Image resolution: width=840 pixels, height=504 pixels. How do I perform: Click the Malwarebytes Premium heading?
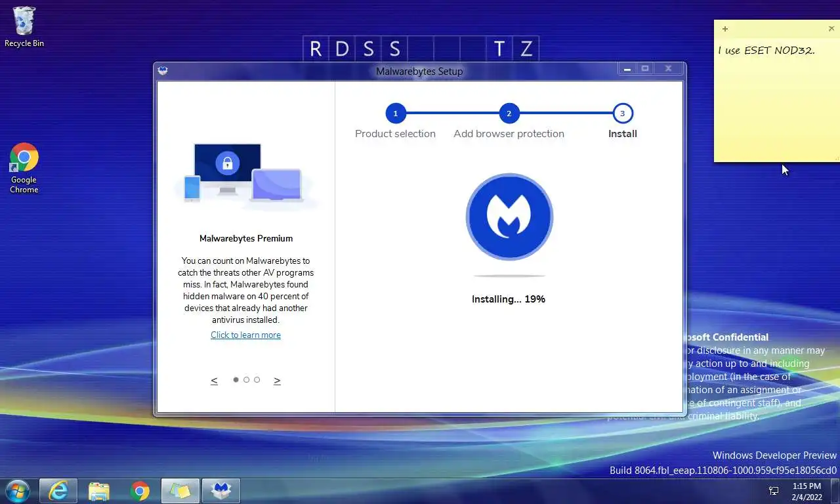[246, 238]
